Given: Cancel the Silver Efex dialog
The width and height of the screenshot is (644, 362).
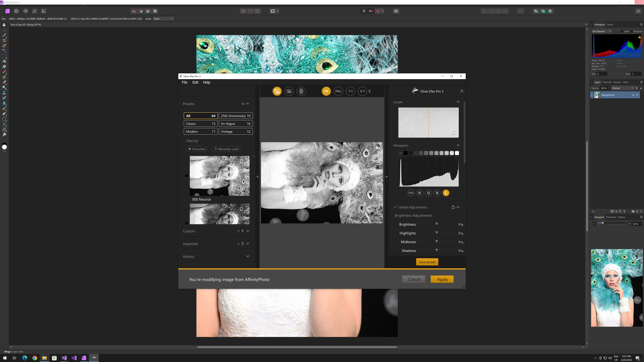Looking at the screenshot, I should click(414, 279).
